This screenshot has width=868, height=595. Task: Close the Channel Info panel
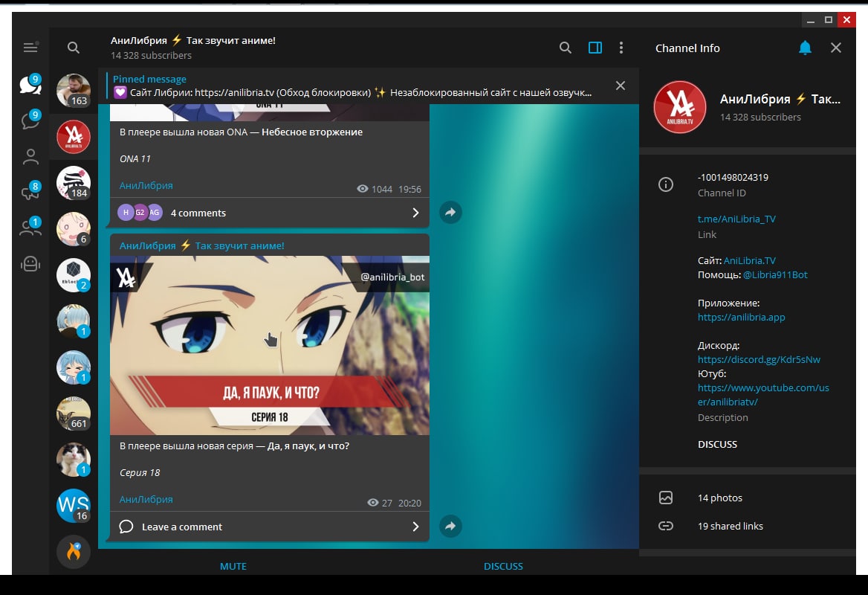[x=836, y=48]
